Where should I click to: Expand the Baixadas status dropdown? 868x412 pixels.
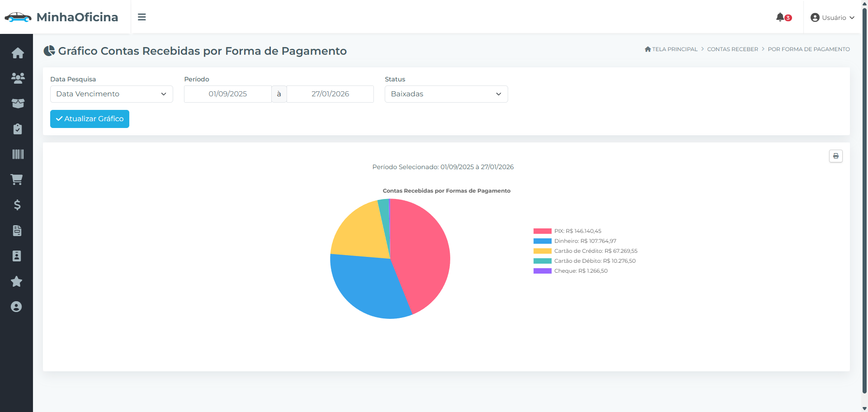pos(446,94)
